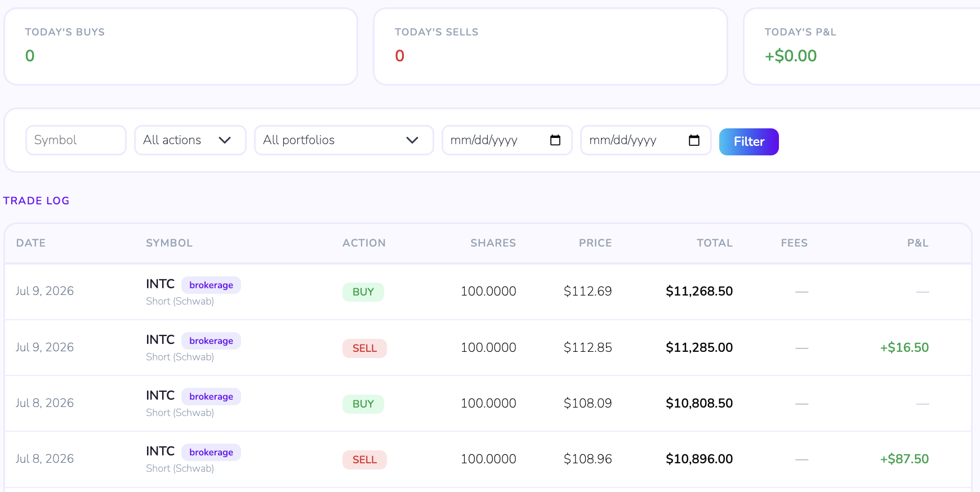Screen dimensions: 980x492
Task: Open the start date calendar picker icon
Action: click(555, 140)
